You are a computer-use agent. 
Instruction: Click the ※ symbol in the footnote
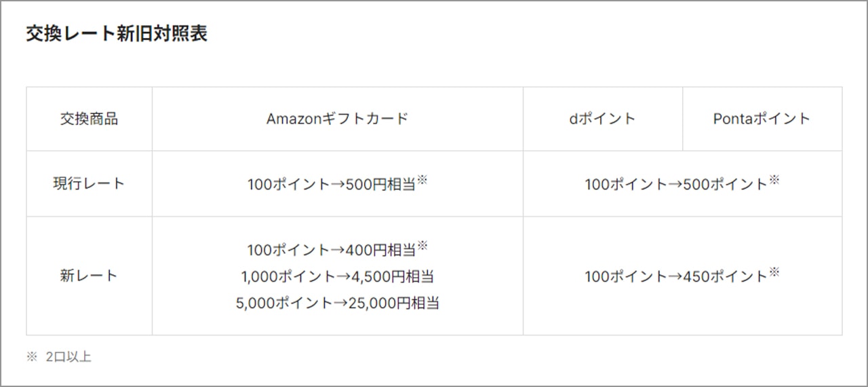[x=31, y=357]
